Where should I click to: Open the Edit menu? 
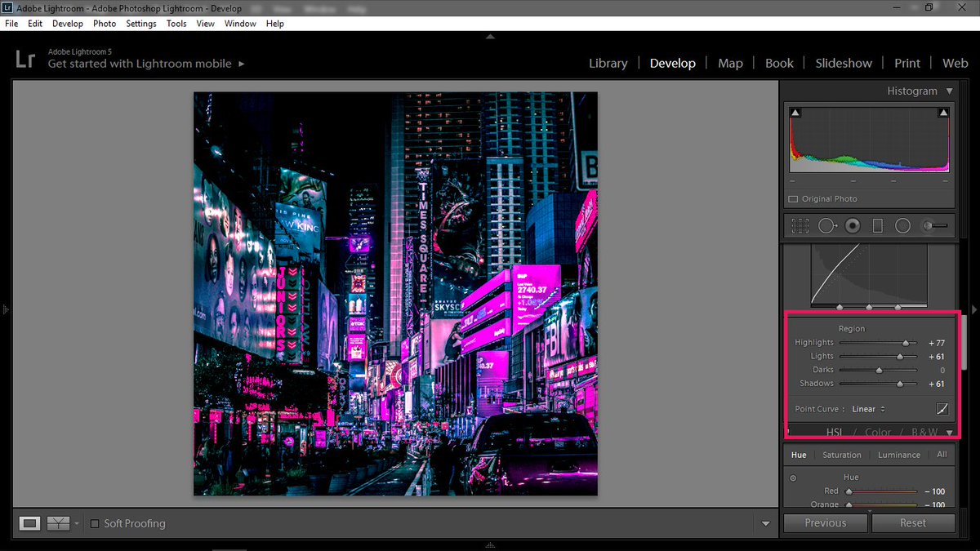35,24
